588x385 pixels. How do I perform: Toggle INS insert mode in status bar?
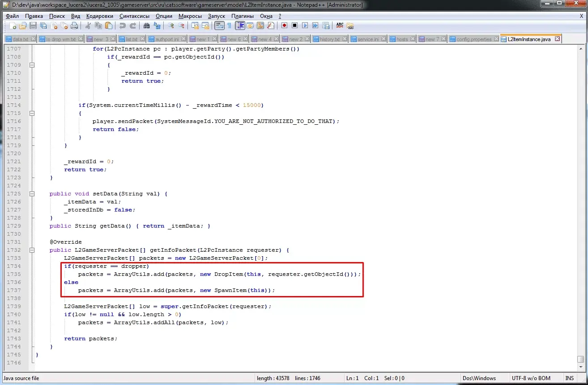(569, 378)
